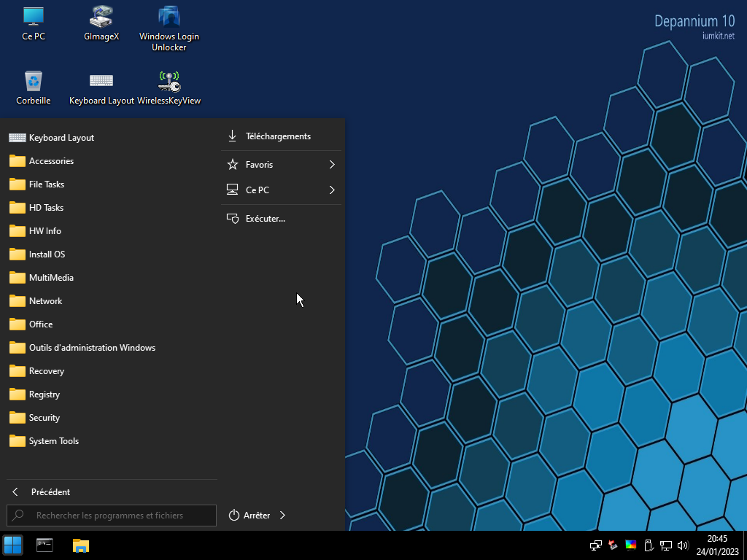
Task: Click the Windows Start button
Action: tap(12, 545)
